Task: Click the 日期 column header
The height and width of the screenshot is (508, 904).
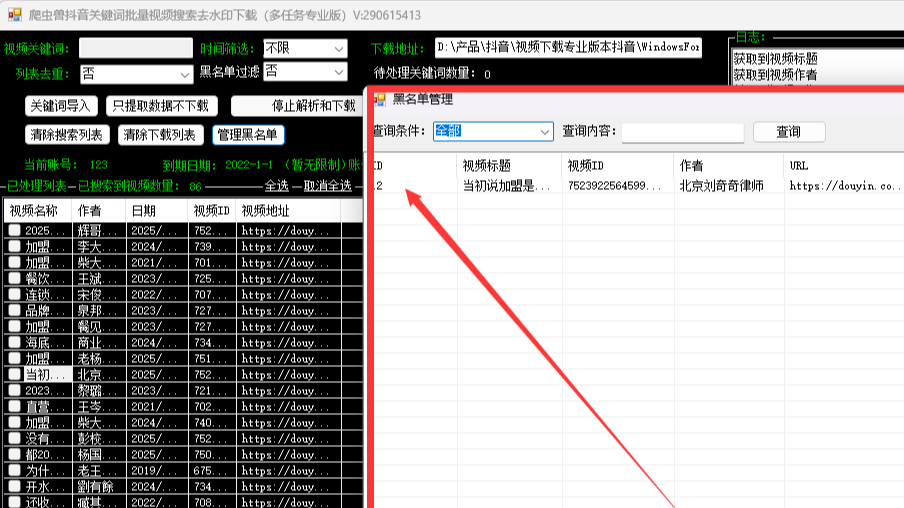Action: tap(157, 211)
